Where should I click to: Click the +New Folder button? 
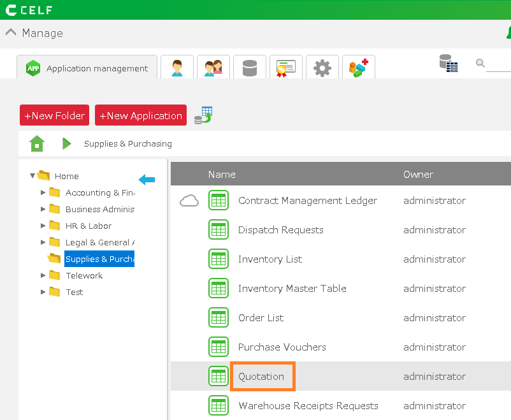coord(55,115)
